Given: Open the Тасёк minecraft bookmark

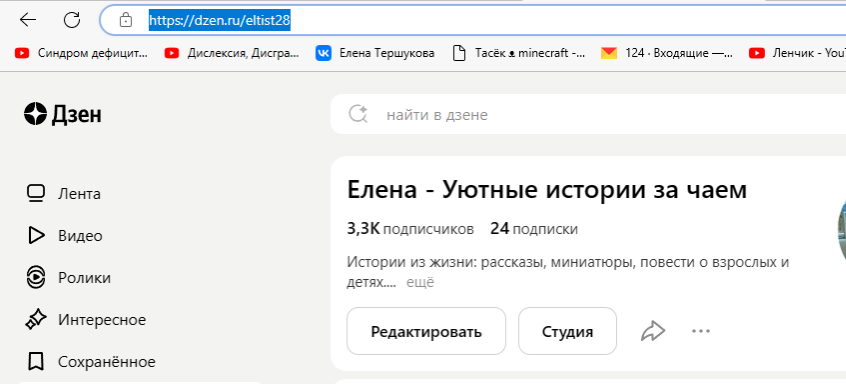Looking at the screenshot, I should point(518,53).
